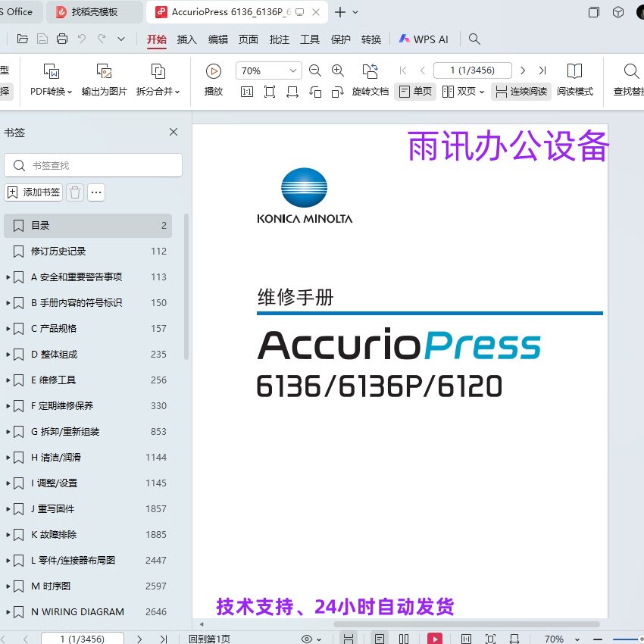
Task: Click 添加书签 add bookmark button
Action: tap(33, 192)
